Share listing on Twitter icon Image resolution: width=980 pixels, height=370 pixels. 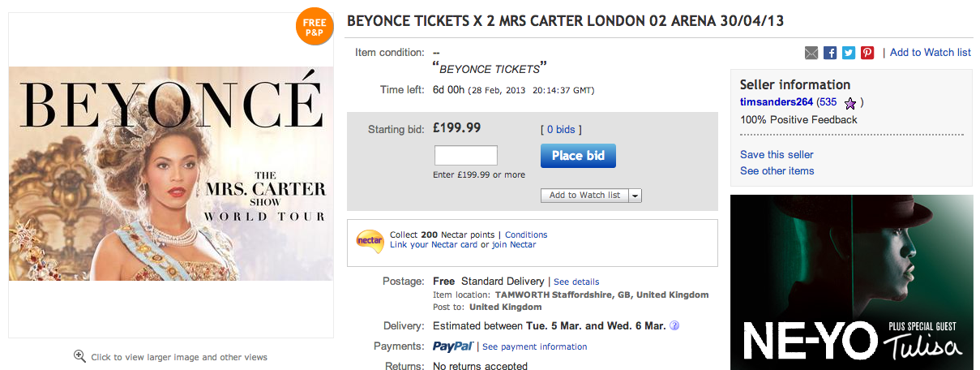tap(849, 53)
